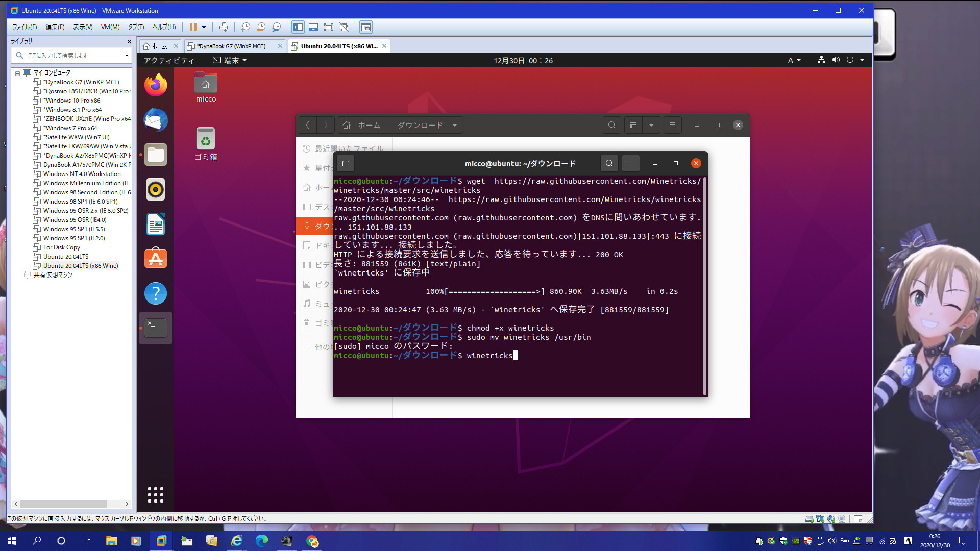
Task: Open the 編集(E) menu
Action: pyautogui.click(x=55, y=27)
